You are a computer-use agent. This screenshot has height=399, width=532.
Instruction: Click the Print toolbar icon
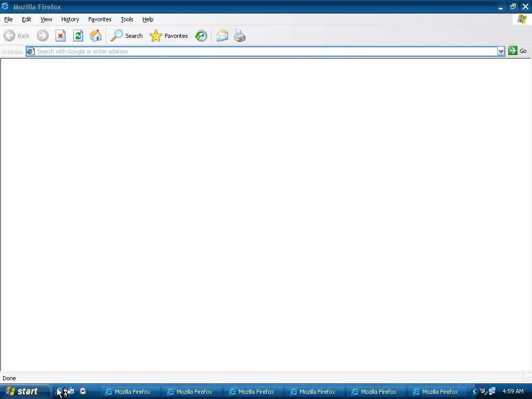[240, 36]
